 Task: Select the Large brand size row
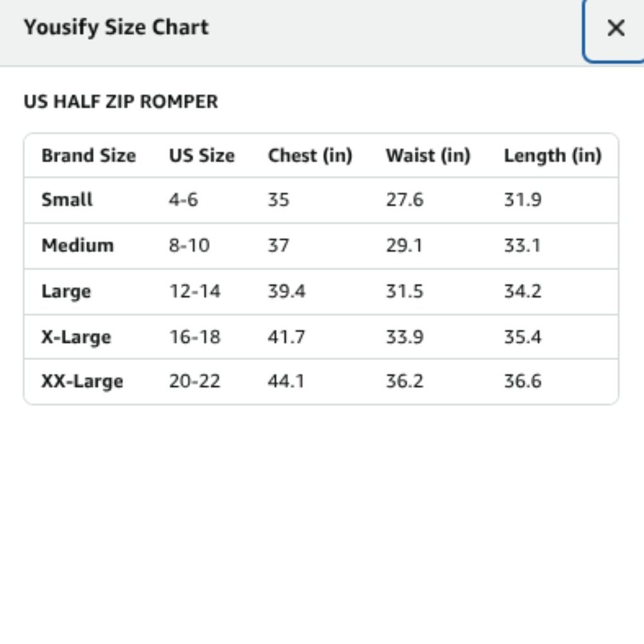tap(321, 292)
